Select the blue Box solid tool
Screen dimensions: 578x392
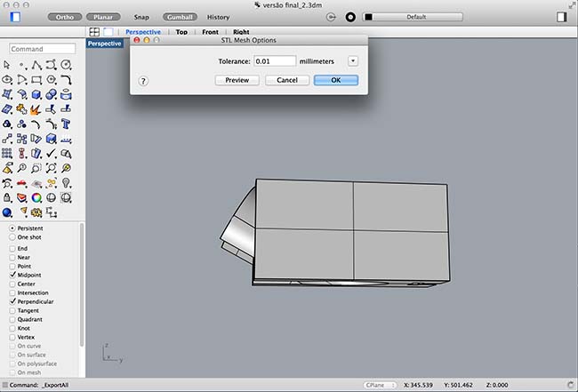point(36,94)
